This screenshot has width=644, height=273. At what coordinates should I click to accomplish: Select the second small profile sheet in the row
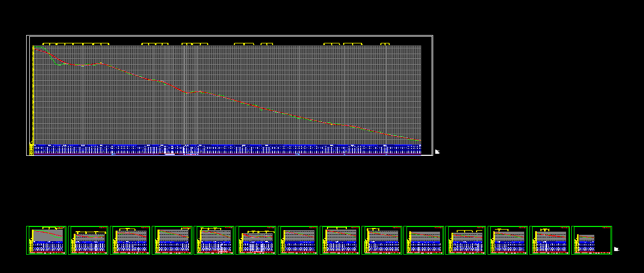pyautogui.click(x=88, y=241)
